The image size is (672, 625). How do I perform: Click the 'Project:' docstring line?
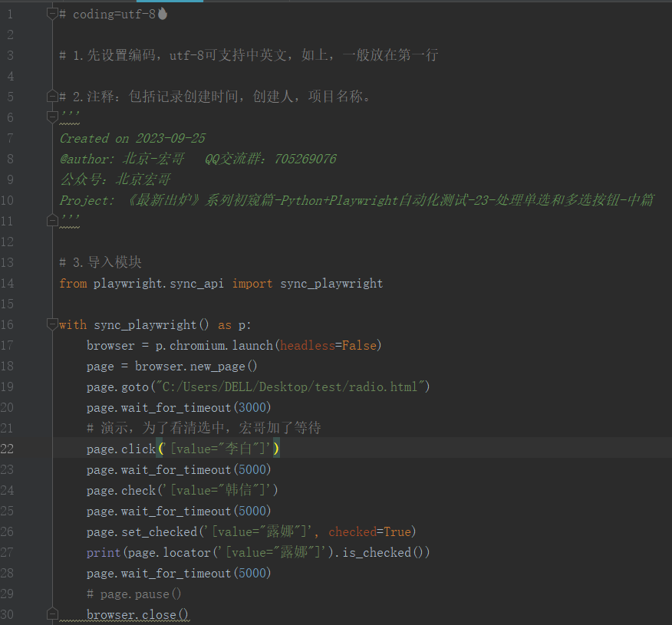(357, 200)
